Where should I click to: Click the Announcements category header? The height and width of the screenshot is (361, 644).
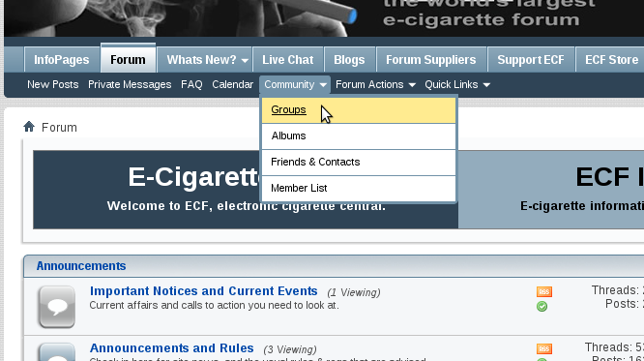[81, 266]
